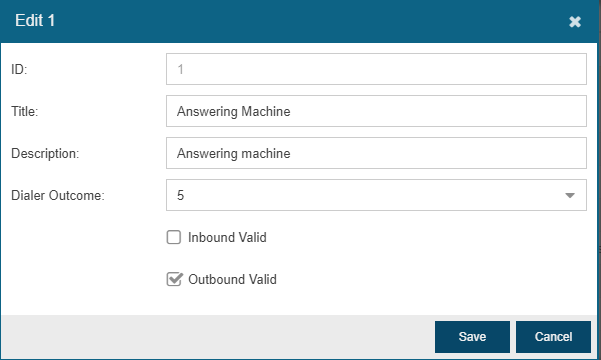Click the 'Dialer Outcome:' label
The width and height of the screenshot is (601, 360).
pos(58,196)
